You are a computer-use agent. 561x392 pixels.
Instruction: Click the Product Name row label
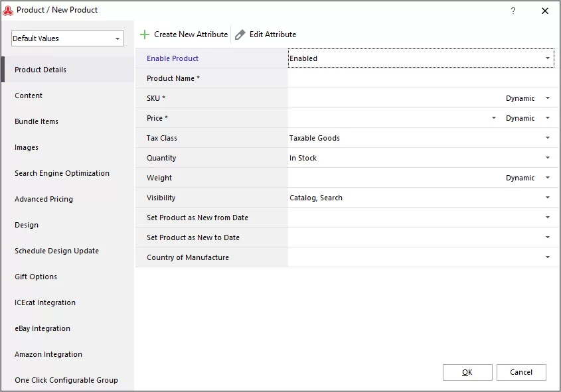(173, 78)
